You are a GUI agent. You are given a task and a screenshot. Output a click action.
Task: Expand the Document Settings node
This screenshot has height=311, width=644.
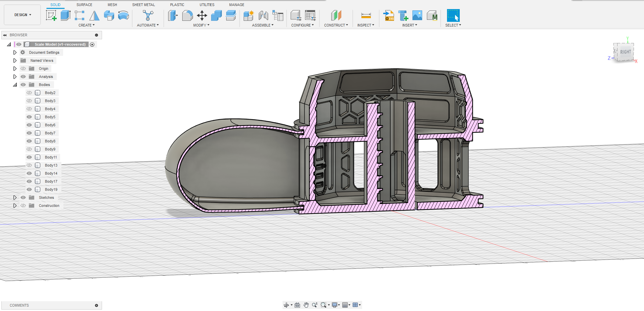15,52
